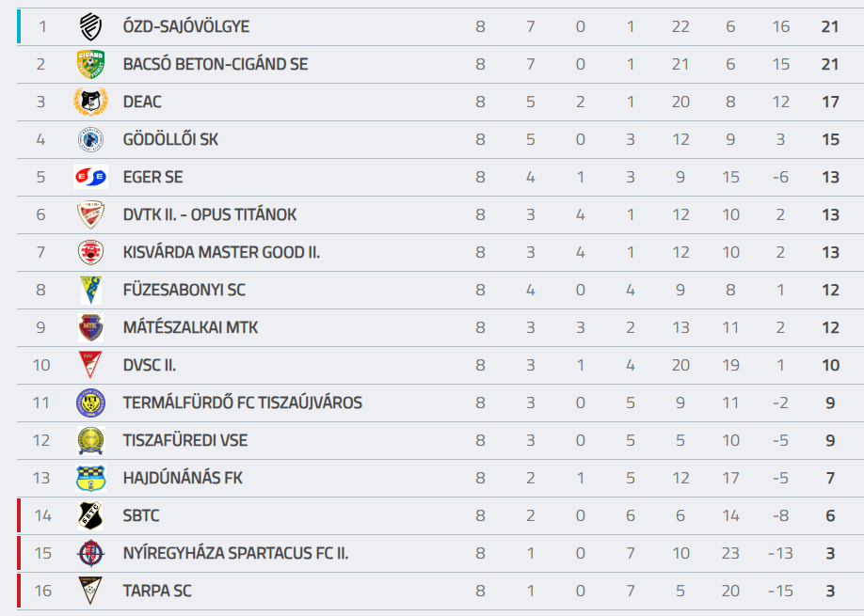Viewport: 864px width, 616px height.
Task: Open the DEAC team crest
Action: (x=90, y=102)
